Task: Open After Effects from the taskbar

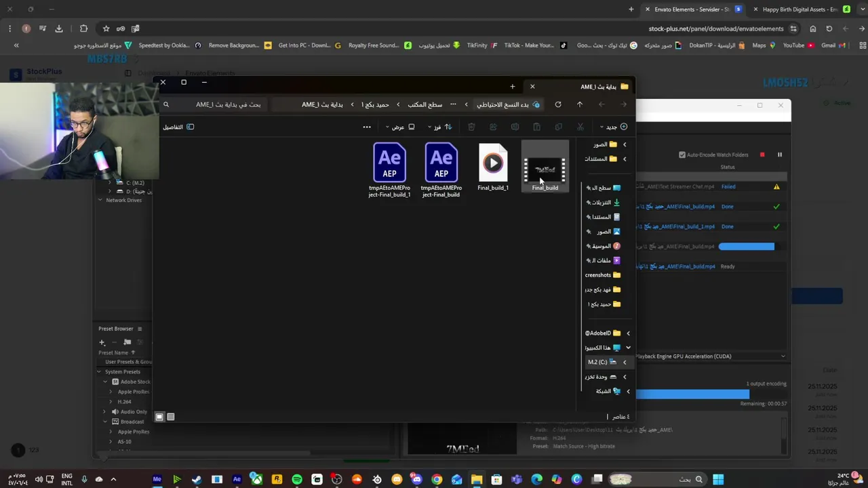Action: click(x=237, y=479)
